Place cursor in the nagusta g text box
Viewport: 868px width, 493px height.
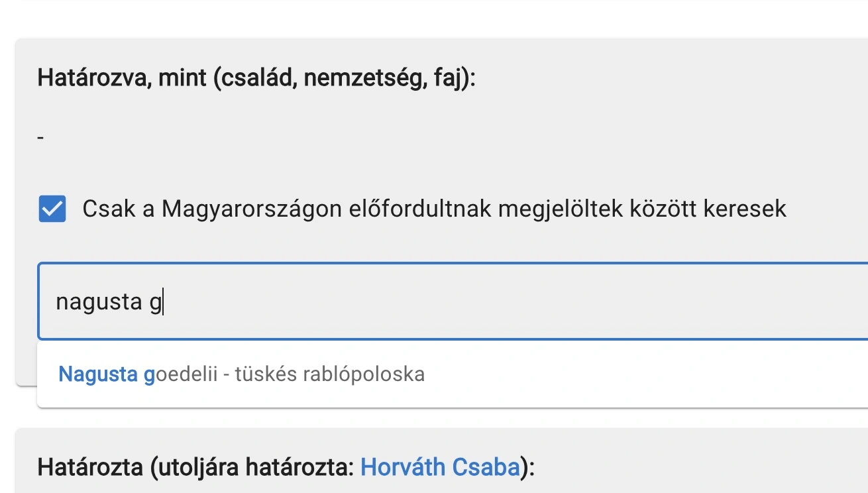[265, 301]
